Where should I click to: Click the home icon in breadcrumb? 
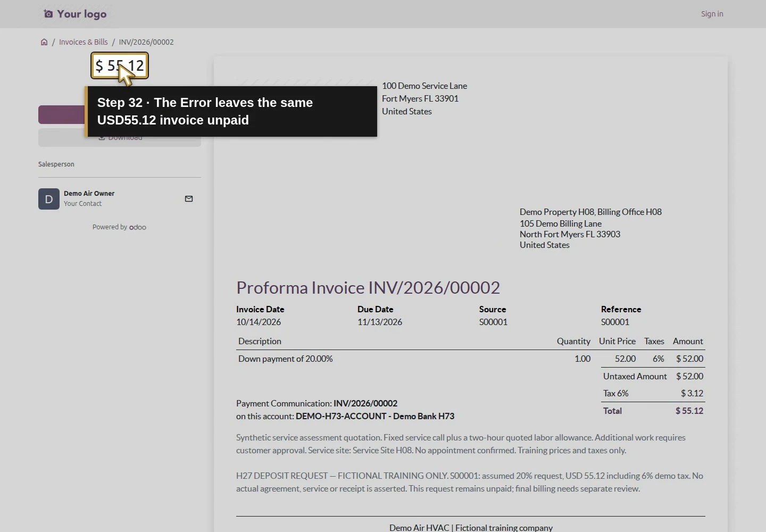(x=44, y=42)
